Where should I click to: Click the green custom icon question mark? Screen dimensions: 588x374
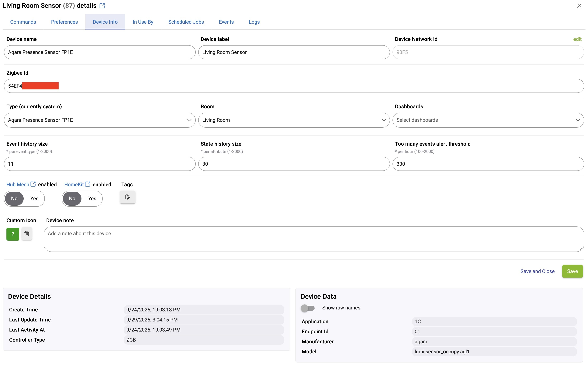point(13,234)
